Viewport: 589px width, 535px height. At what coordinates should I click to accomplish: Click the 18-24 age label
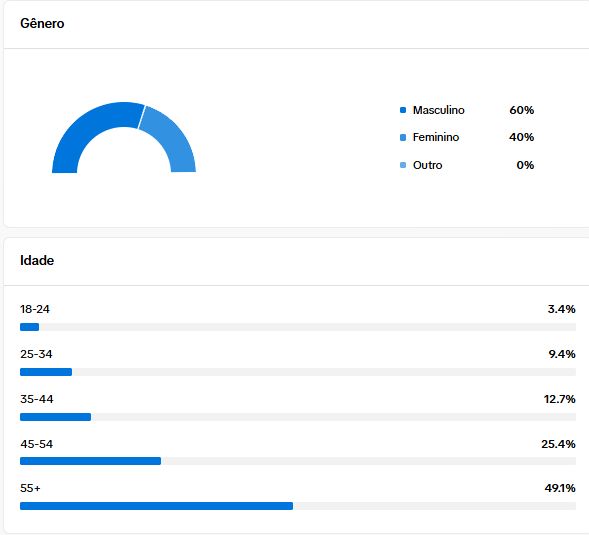click(x=35, y=309)
